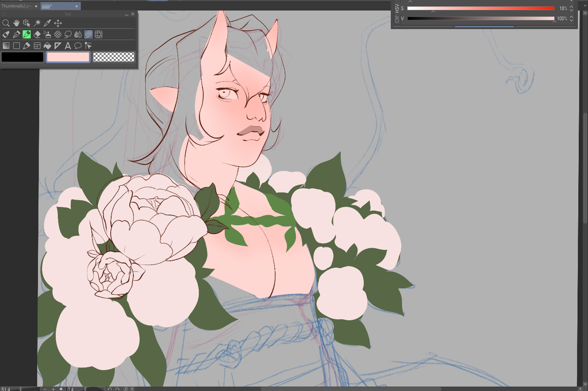Select the pink sub color swatch

(68, 57)
